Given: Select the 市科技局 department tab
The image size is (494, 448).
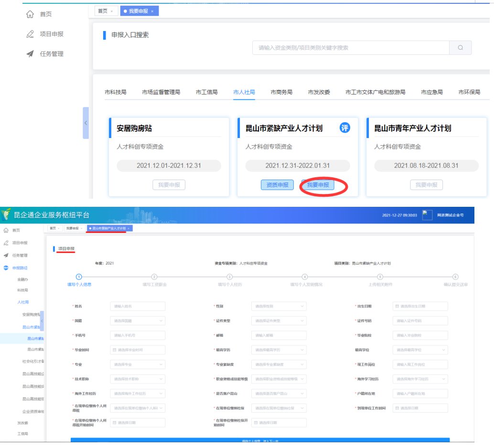Looking at the screenshot, I should [x=116, y=92].
